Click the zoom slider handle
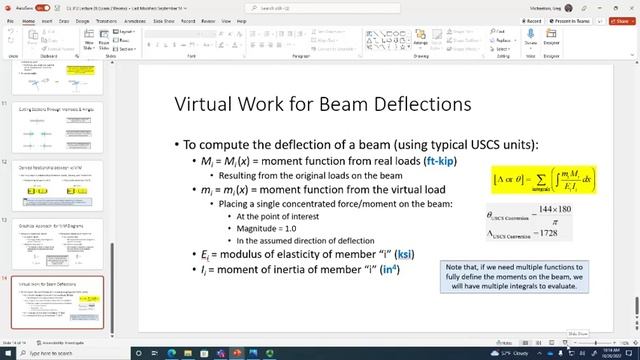The width and height of the screenshot is (640, 360). (596, 343)
